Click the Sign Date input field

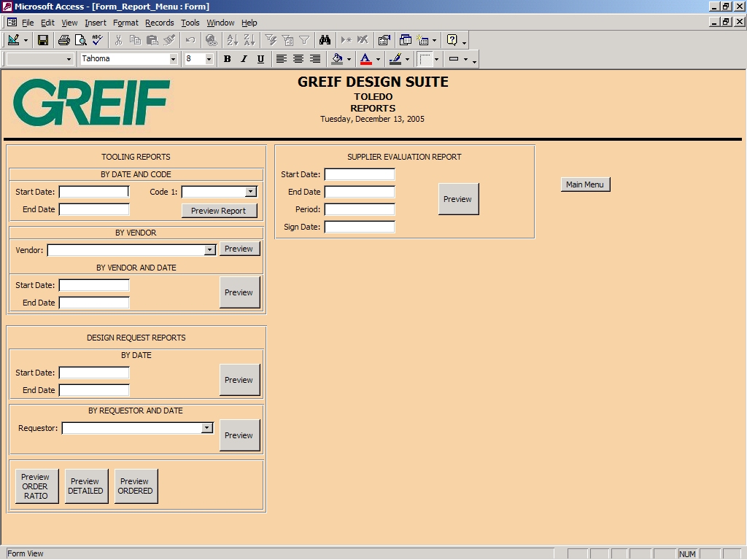360,227
